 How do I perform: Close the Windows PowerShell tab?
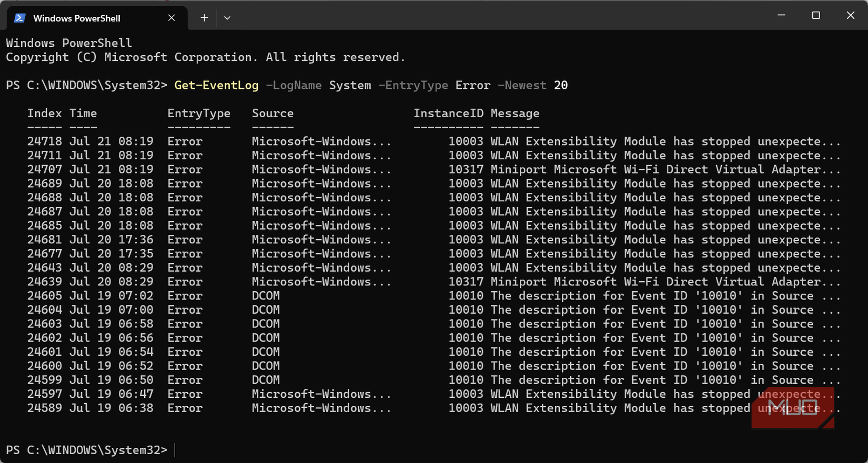pos(171,18)
